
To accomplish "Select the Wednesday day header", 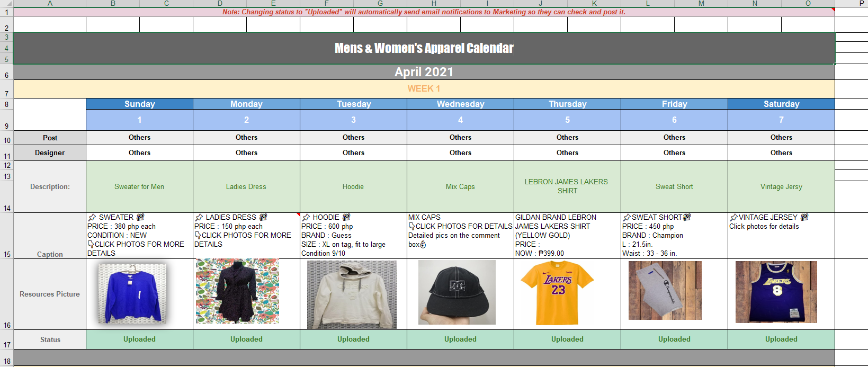I will (x=461, y=104).
